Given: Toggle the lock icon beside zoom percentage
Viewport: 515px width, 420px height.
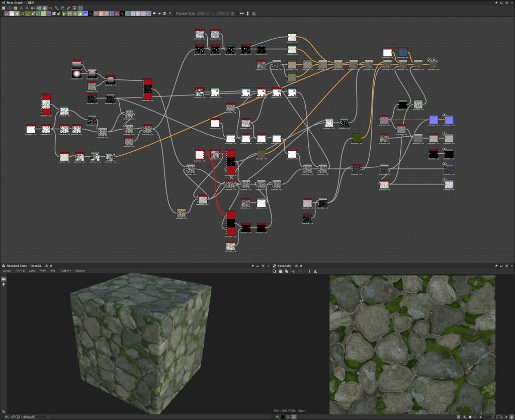Looking at the screenshot, I should point(510,417).
